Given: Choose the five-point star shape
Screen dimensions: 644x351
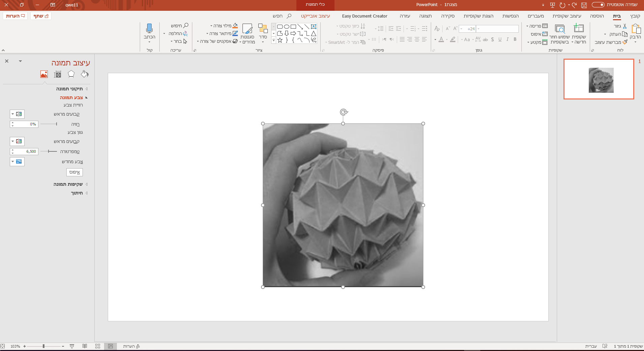Looking at the screenshot, I should (280, 40).
